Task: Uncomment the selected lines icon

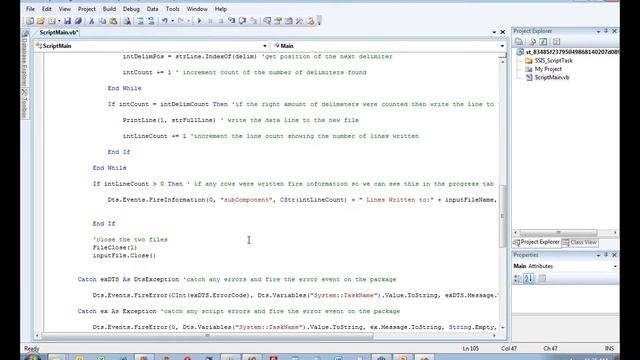Action: click(151, 21)
